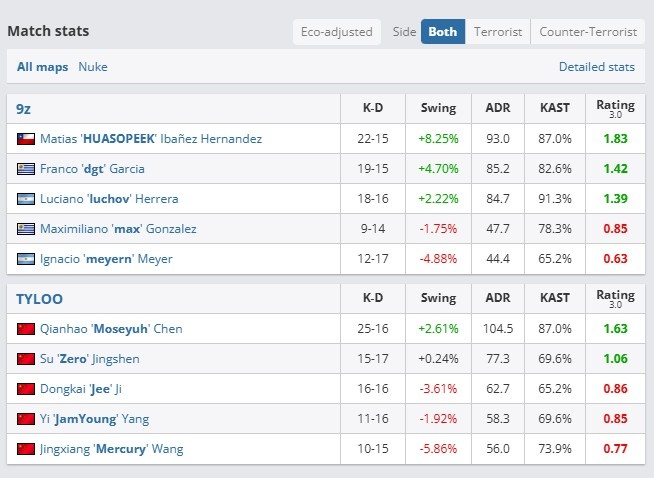Click the TYLOO table Swing header
Image resolution: width=654 pixels, height=478 pixels.
click(438, 298)
